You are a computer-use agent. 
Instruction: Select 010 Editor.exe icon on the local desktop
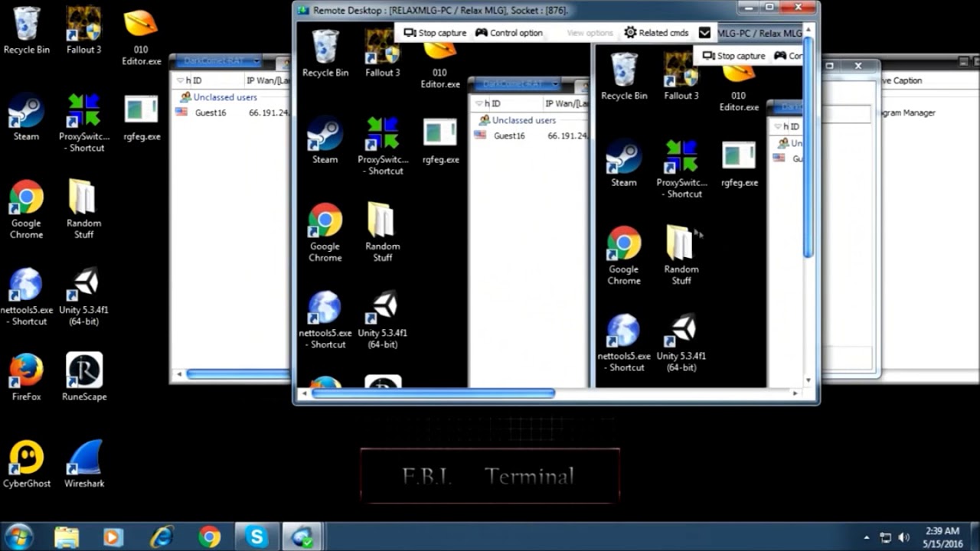pos(141,37)
